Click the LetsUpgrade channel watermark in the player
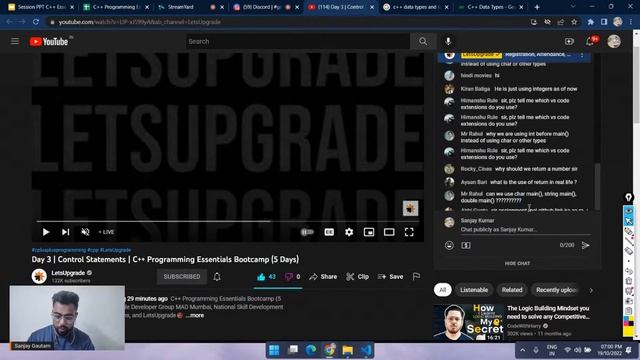This screenshot has height=360, width=640. pos(410,208)
